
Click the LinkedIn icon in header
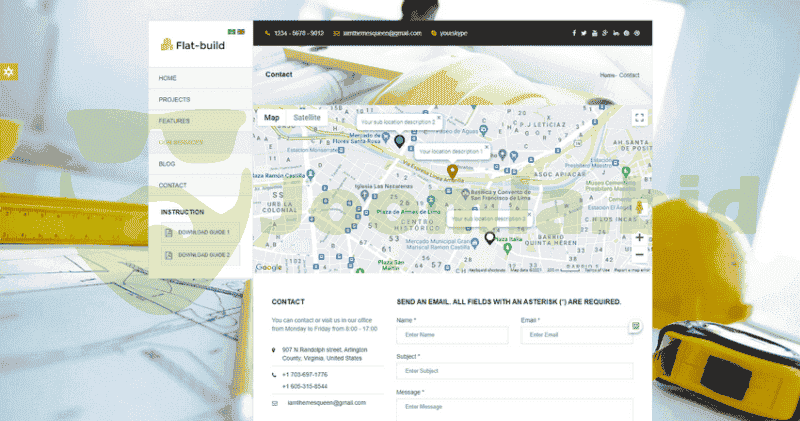[616, 33]
